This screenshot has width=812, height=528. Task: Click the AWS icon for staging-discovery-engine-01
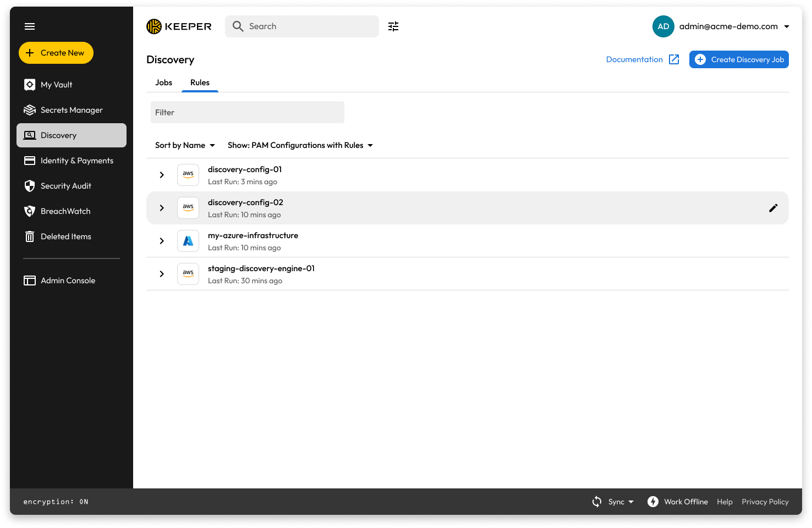coord(188,274)
